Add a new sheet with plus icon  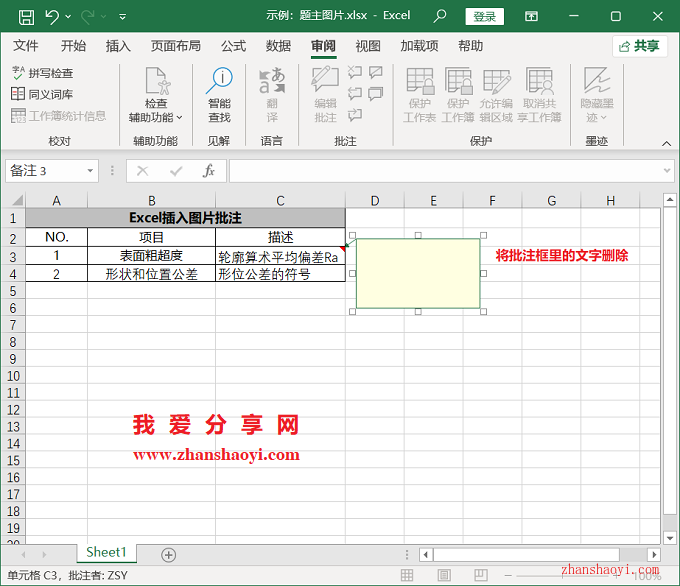click(x=168, y=555)
